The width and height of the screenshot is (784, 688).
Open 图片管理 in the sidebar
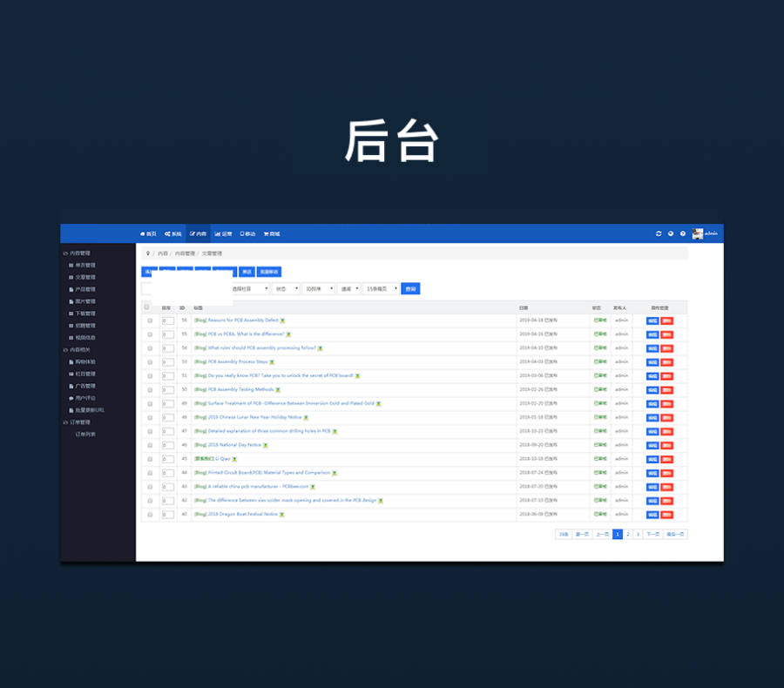(x=83, y=301)
